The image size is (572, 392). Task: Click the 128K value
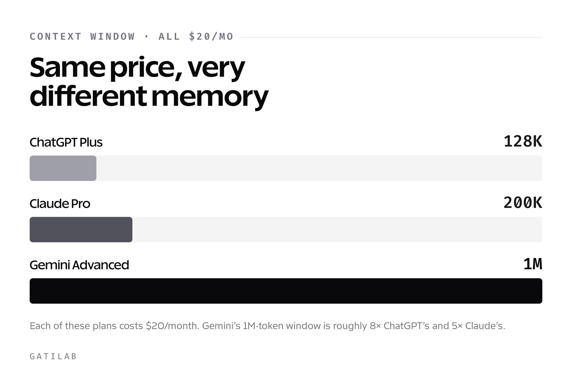523,142
